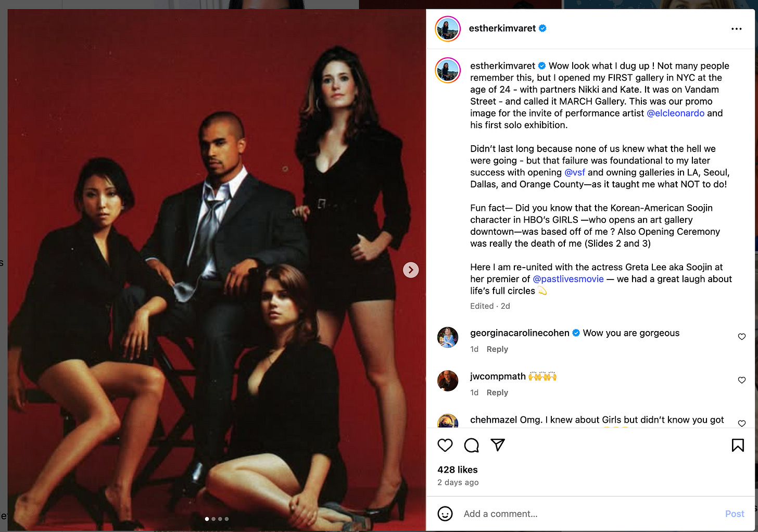Submit comment with the Post button
Screen dimensions: 758x532
click(x=735, y=514)
